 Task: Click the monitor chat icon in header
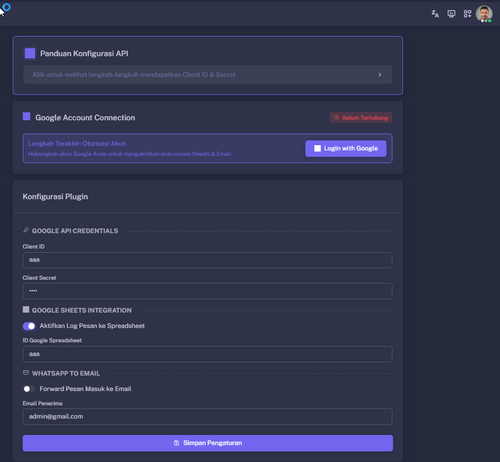[451, 14]
